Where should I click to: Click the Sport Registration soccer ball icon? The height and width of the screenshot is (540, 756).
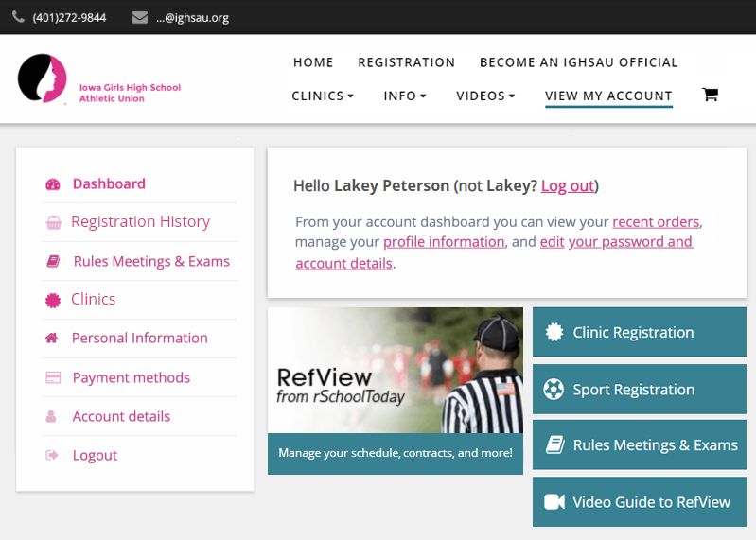click(554, 390)
